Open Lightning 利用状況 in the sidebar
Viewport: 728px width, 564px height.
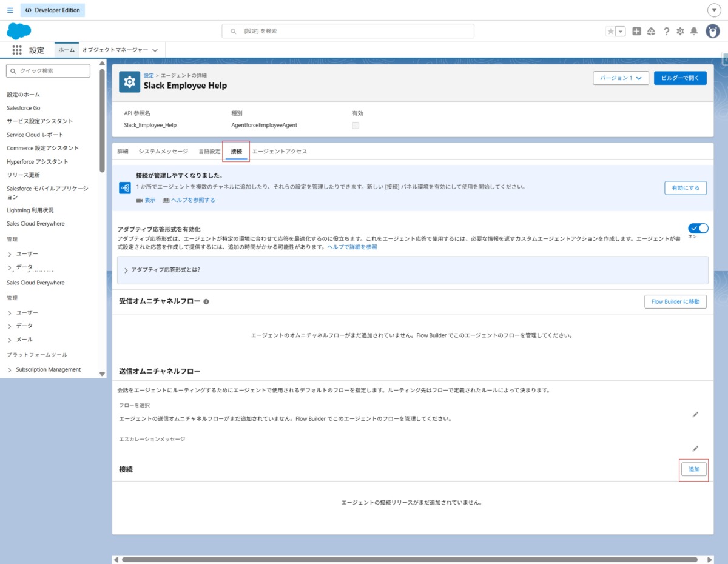pyautogui.click(x=30, y=210)
